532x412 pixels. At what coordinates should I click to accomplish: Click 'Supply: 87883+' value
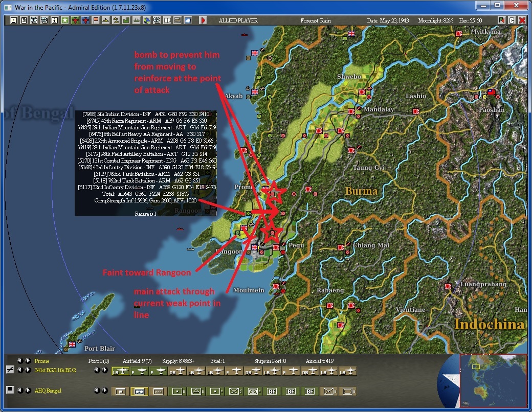tap(179, 361)
